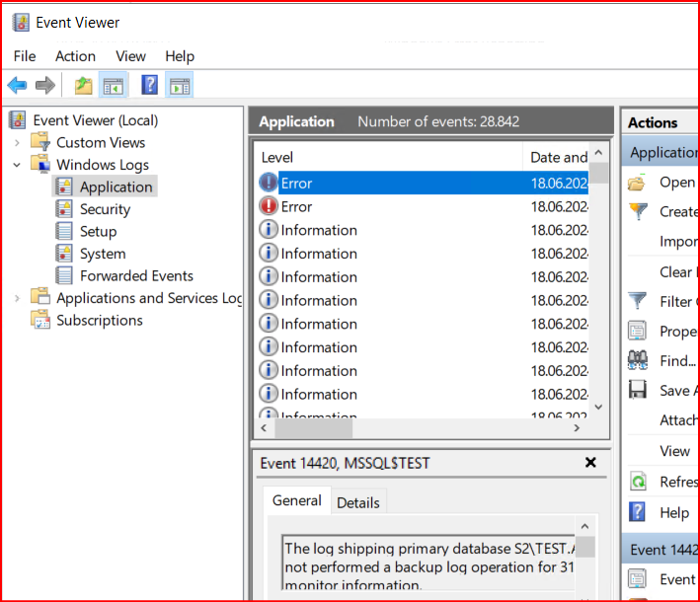Click the Event Viewer title bar icon
700x602 pixels.
pyautogui.click(x=21, y=23)
